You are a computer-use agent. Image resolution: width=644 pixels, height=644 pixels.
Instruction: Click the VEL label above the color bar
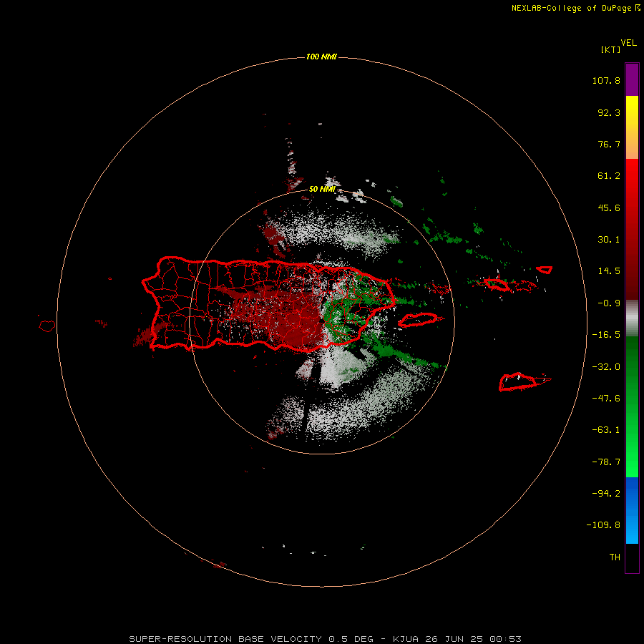[x=628, y=43]
